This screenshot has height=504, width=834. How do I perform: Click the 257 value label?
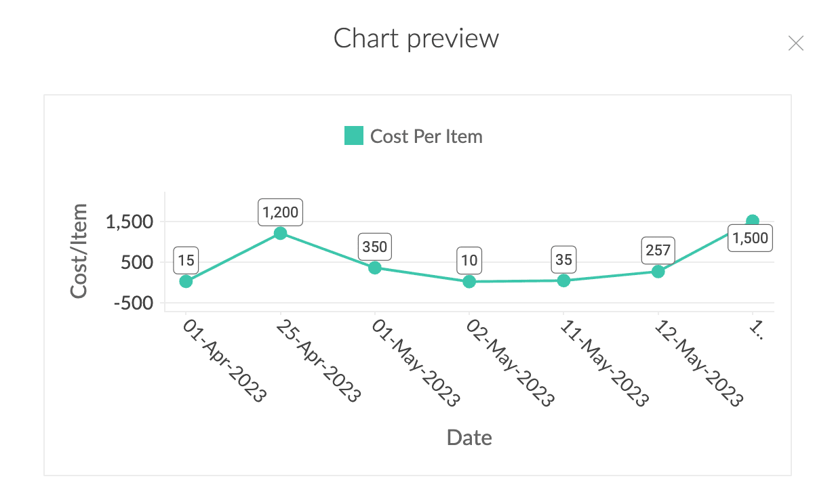(x=658, y=251)
